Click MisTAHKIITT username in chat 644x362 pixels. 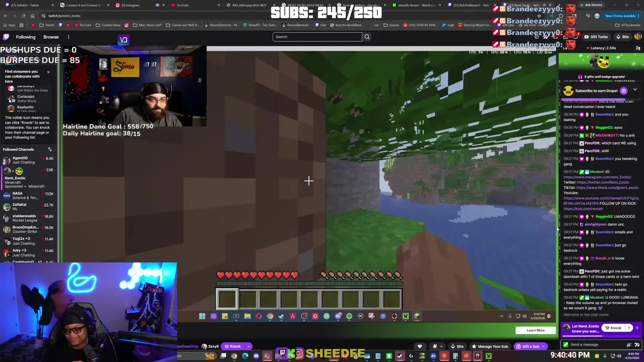[x=606, y=135]
